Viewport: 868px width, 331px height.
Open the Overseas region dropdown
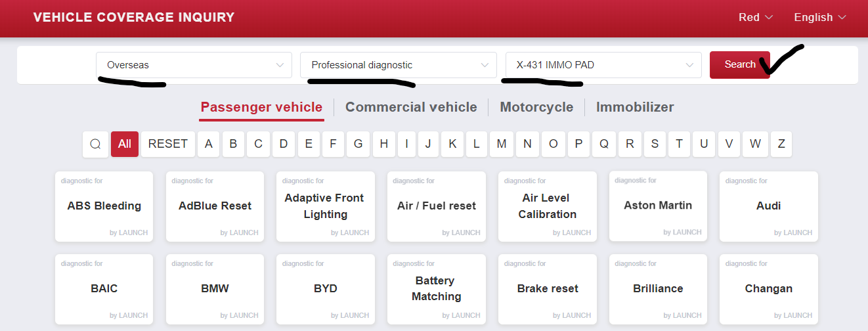pos(194,65)
